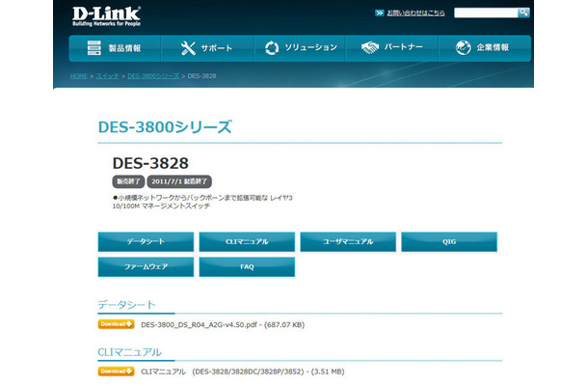Open the ソリューション menu
This screenshot has width=588, height=386.
coord(300,48)
